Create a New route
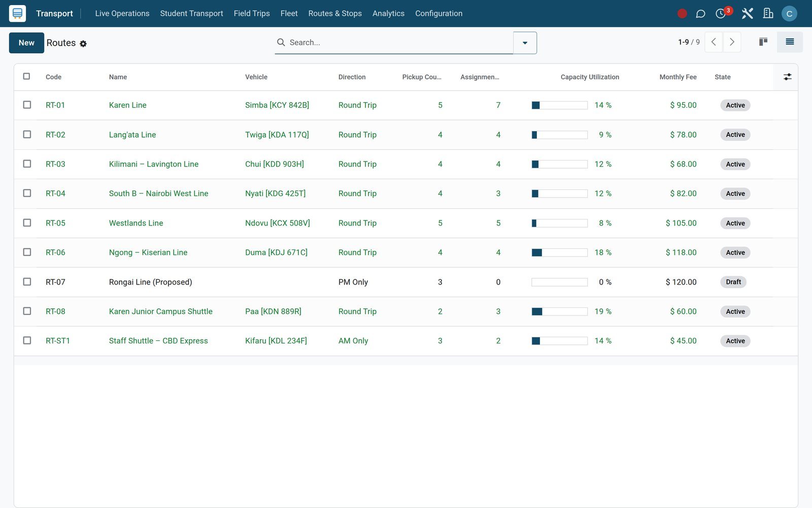The height and width of the screenshot is (508, 812). [26, 43]
